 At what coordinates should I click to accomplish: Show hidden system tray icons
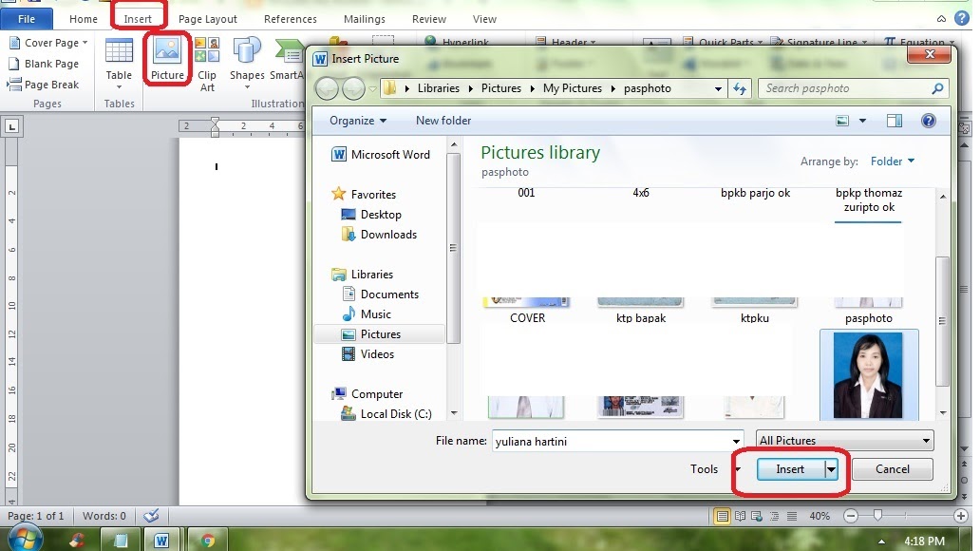pos(881,541)
